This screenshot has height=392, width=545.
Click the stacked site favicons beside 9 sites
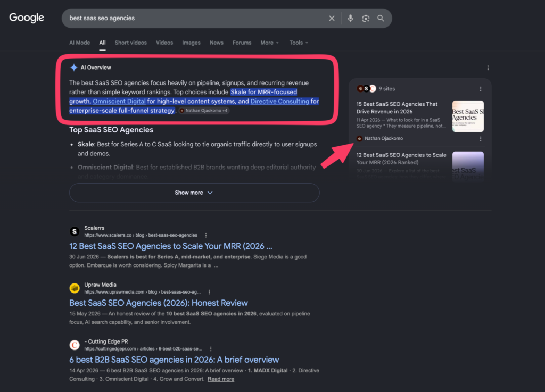point(366,89)
